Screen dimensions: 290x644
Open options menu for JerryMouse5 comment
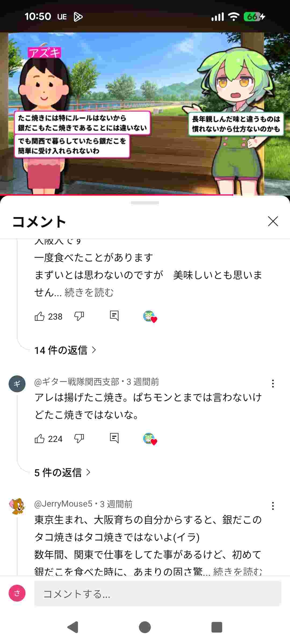click(x=273, y=506)
